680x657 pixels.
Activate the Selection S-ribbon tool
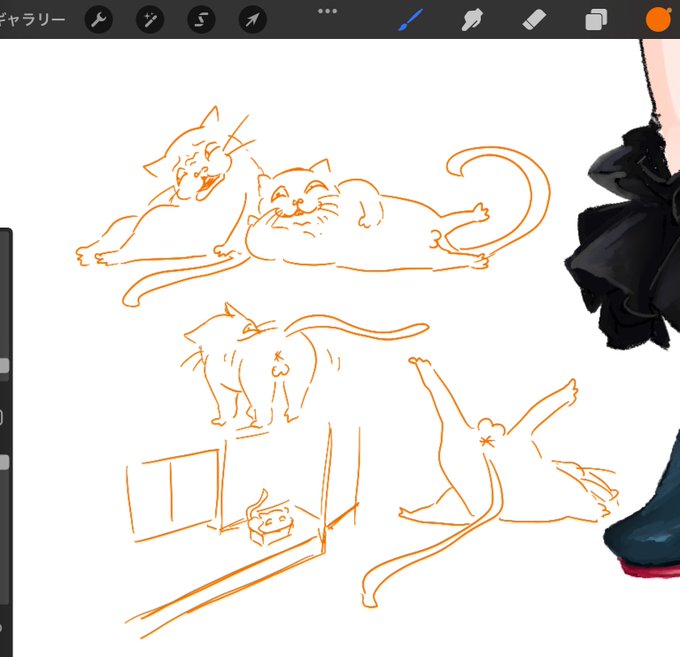click(201, 20)
